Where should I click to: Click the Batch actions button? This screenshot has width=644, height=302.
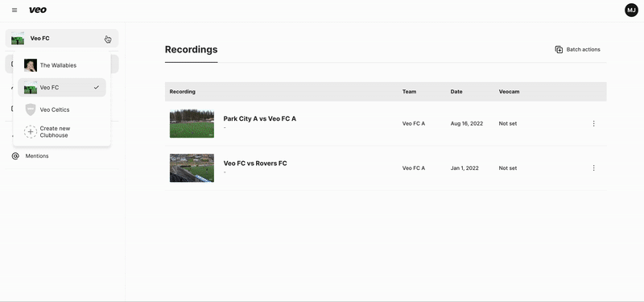577,49
